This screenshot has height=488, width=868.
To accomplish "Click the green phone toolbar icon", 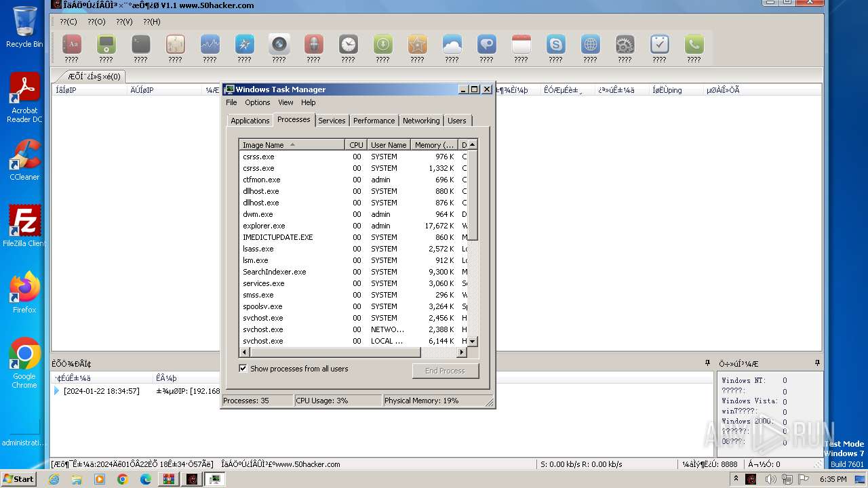I will click(694, 45).
